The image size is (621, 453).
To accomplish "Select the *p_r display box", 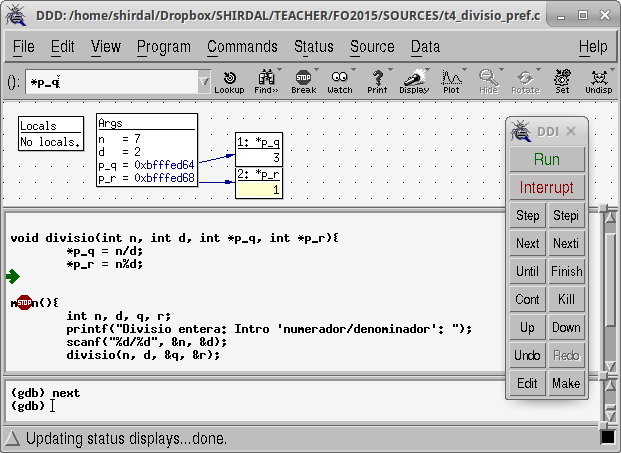I will click(x=260, y=181).
